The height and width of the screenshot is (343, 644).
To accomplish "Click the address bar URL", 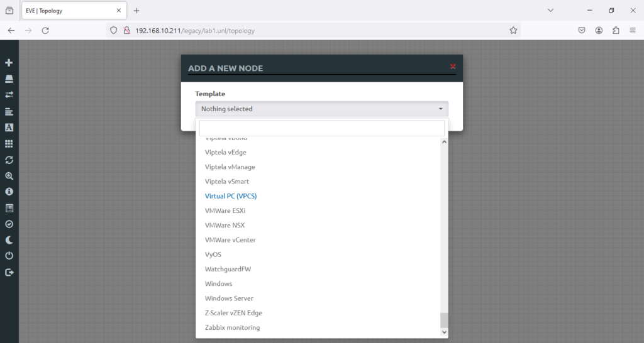I will [195, 31].
